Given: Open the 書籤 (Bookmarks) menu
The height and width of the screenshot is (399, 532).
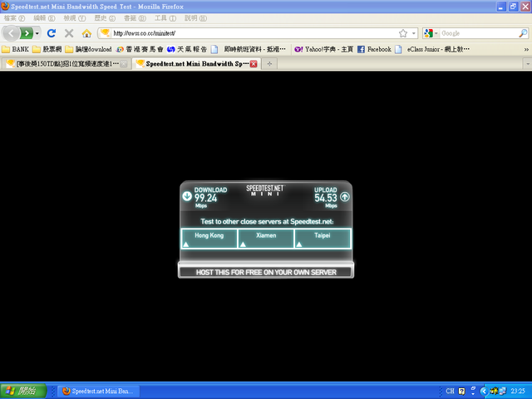Looking at the screenshot, I should coord(135,18).
